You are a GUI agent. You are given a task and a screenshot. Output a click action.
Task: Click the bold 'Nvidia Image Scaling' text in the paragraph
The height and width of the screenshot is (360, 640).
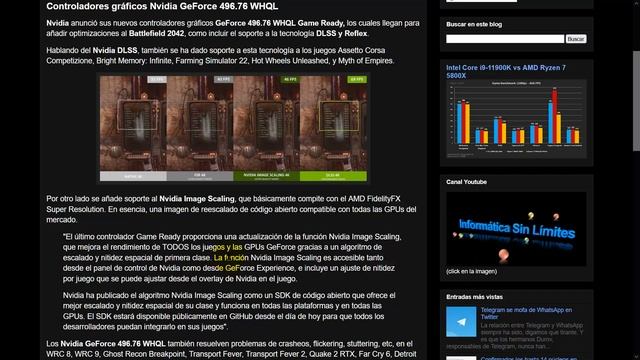coord(197,199)
